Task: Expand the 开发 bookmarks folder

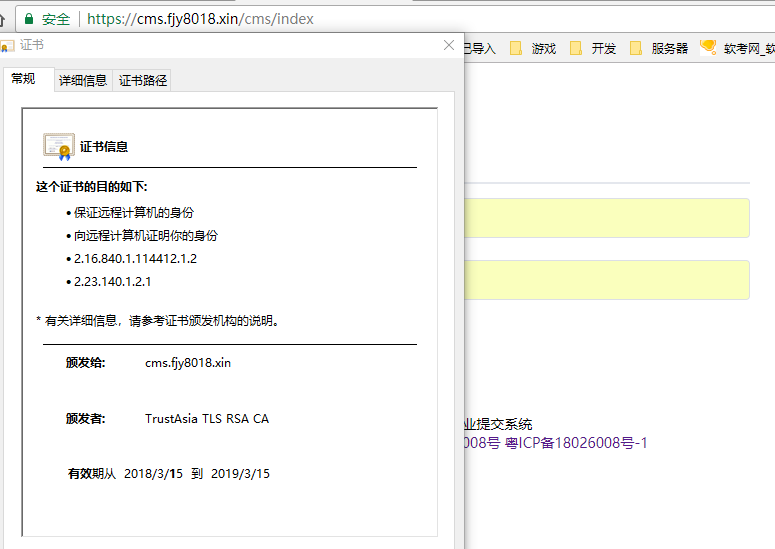Action: coord(603,48)
